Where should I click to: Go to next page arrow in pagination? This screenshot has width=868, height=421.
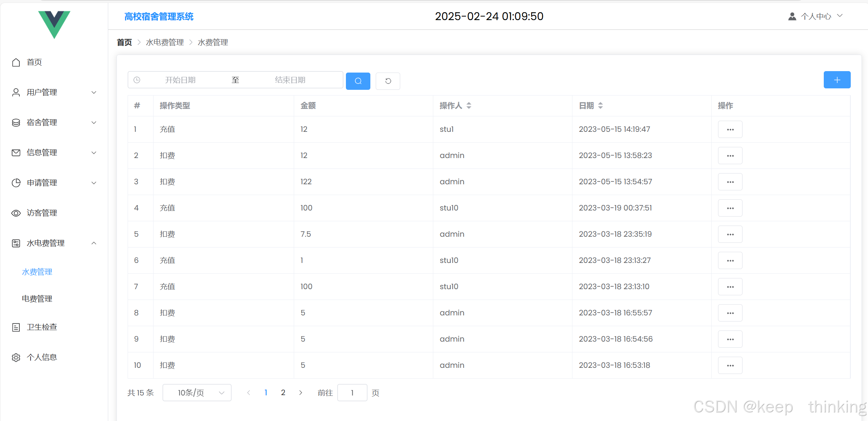[301, 393]
